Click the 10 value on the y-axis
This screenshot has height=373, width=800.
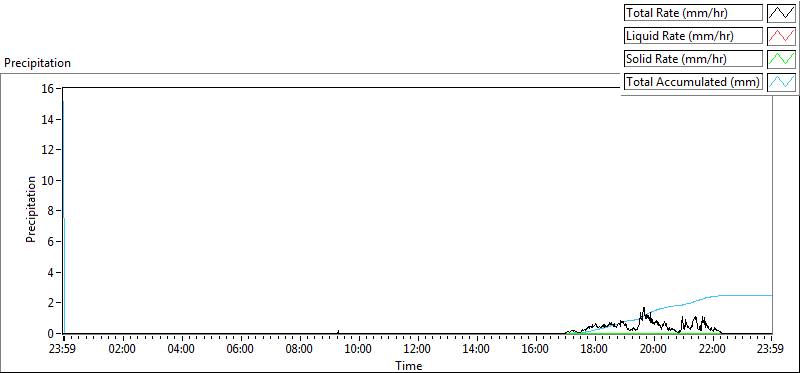[48, 181]
